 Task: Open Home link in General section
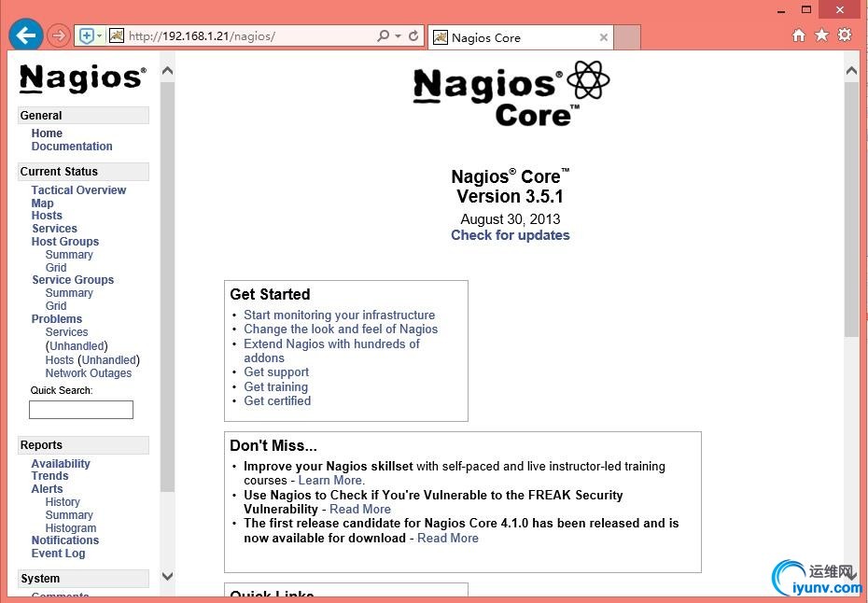47,133
